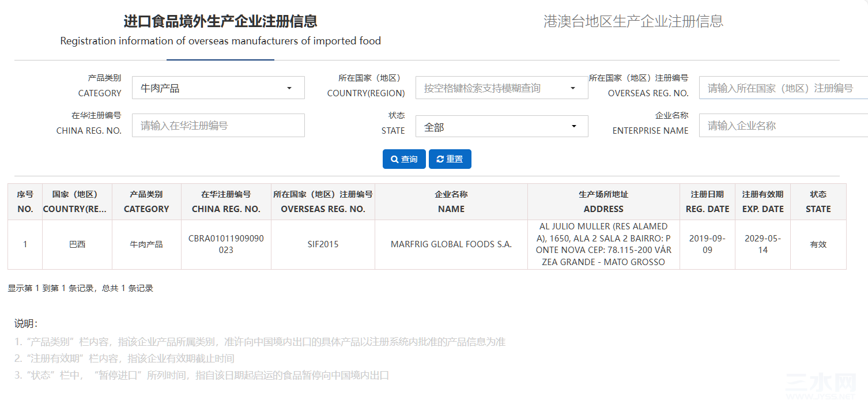Screen dimensions: 868x408
Task: Click the 状态 STATE table column header
Action: click(x=818, y=202)
